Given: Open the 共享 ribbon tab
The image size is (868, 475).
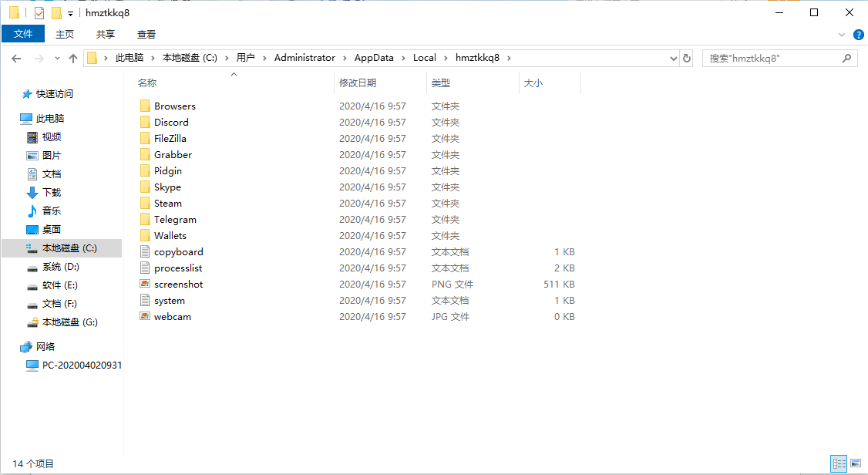Looking at the screenshot, I should tap(105, 35).
